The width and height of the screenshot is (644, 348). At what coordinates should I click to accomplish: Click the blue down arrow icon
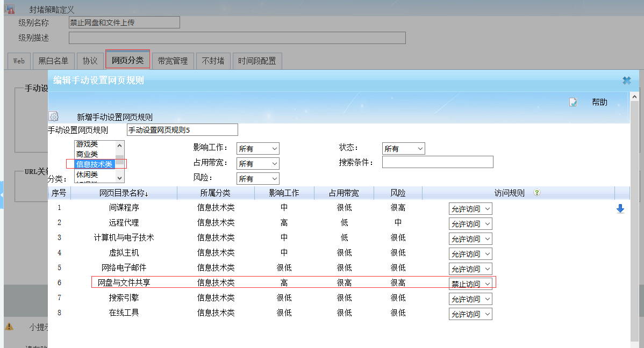point(620,209)
